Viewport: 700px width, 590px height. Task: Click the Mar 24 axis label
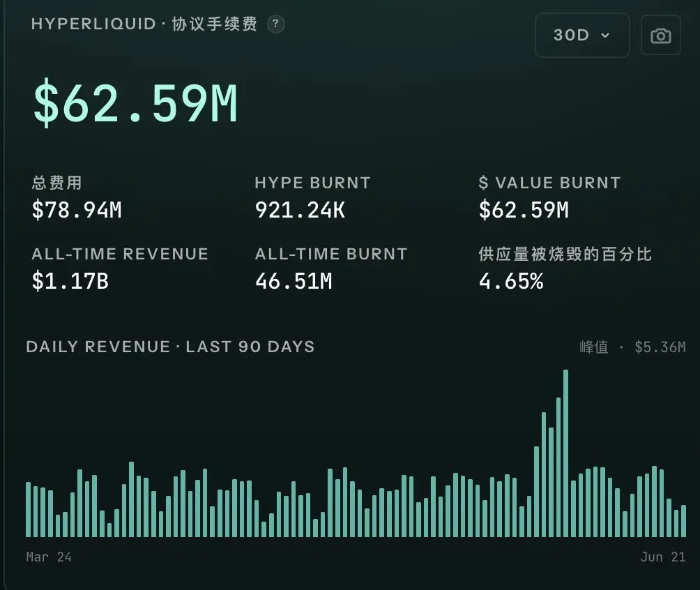pyautogui.click(x=49, y=557)
